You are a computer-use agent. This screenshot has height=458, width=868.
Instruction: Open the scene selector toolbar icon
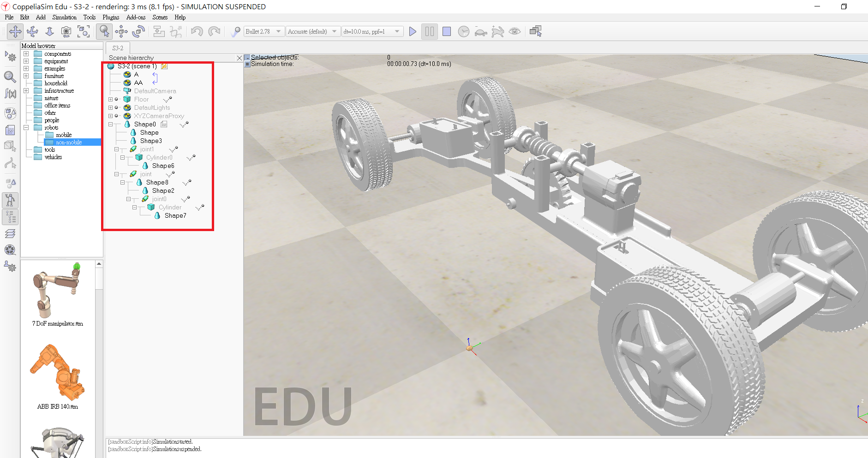[536, 31]
